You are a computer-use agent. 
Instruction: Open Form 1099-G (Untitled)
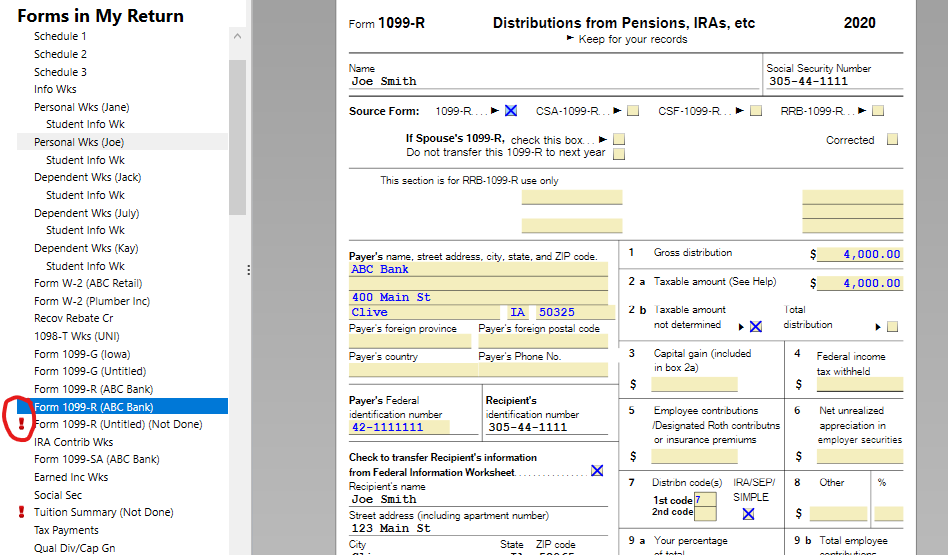coord(90,371)
